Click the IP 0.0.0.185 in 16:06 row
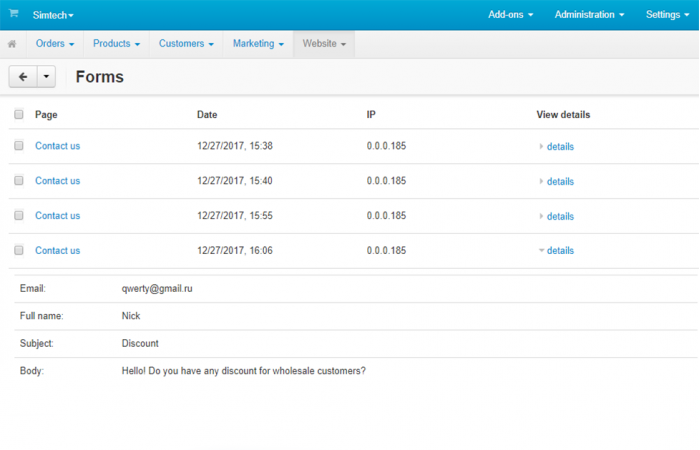 387,250
